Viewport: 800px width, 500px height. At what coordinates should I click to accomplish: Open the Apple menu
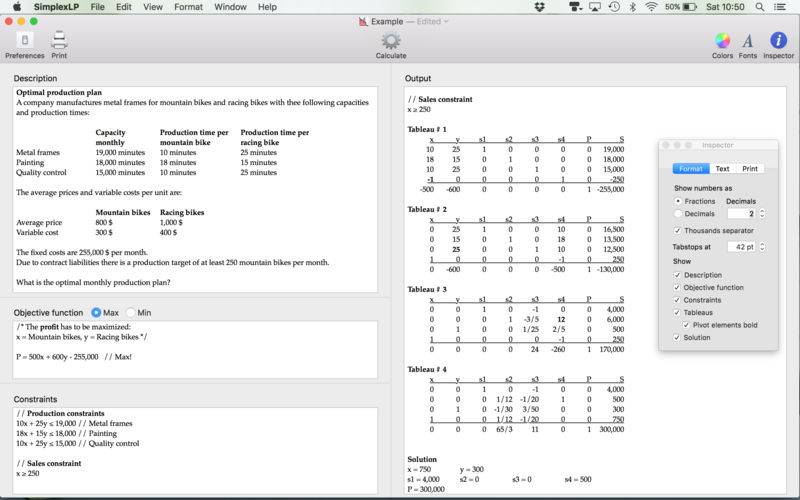coord(17,7)
